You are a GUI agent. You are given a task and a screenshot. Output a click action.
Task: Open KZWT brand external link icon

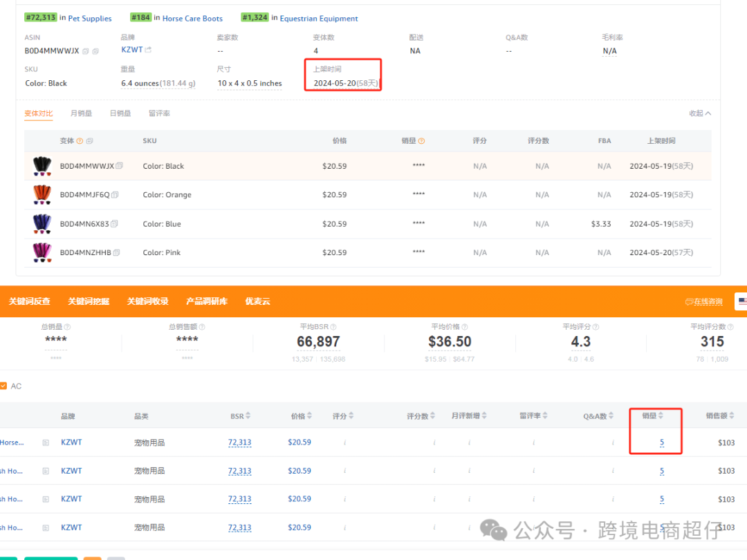(x=148, y=50)
